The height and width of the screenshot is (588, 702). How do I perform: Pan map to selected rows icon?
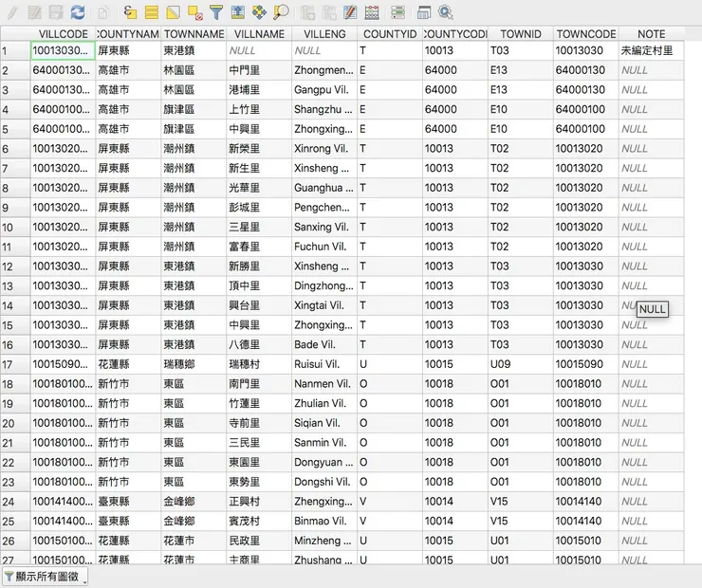(x=259, y=12)
